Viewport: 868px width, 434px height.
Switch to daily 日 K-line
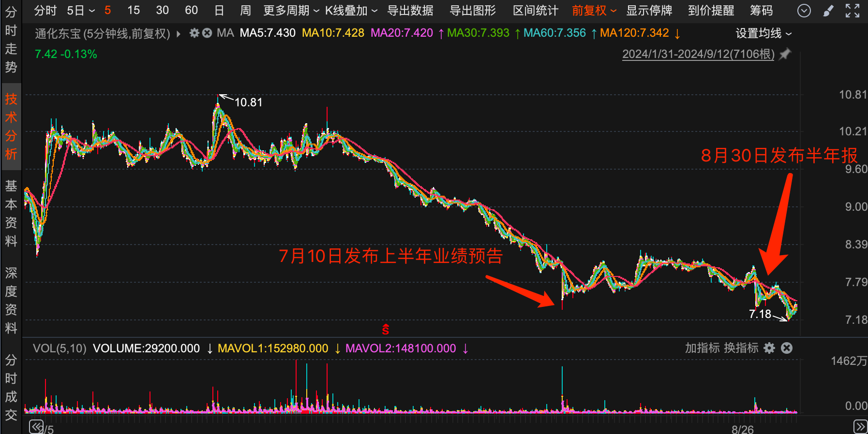coord(219,10)
